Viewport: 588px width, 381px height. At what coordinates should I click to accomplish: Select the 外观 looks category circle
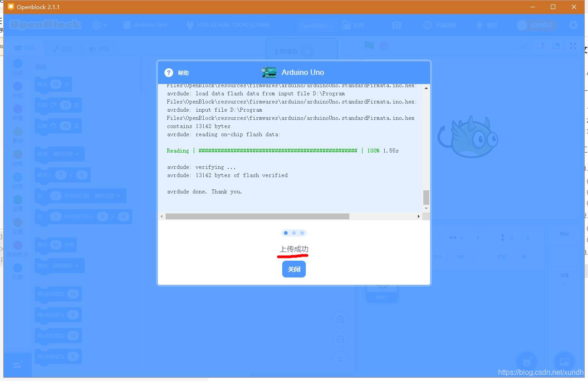click(18, 86)
